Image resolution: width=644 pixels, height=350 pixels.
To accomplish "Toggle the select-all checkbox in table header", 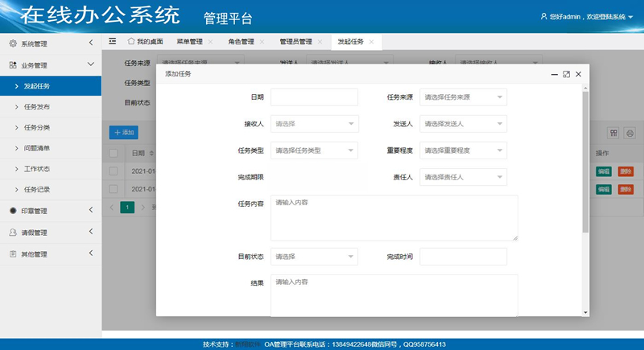I will (114, 153).
